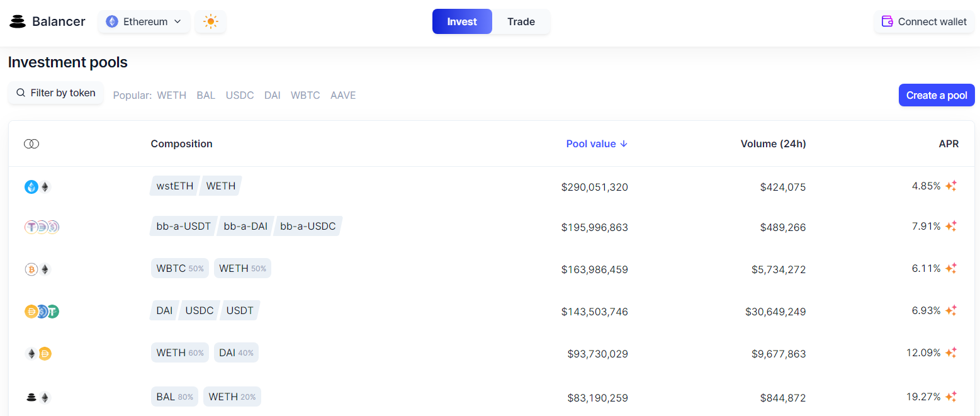Viewport: 980px width, 416px height.
Task: Click the Balancer logo icon
Action: [x=18, y=21]
